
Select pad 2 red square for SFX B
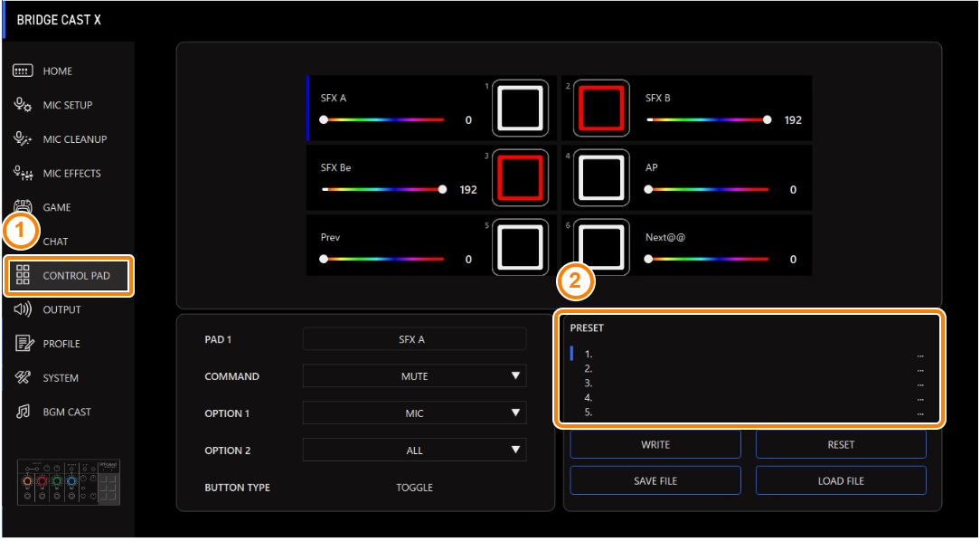[601, 109]
